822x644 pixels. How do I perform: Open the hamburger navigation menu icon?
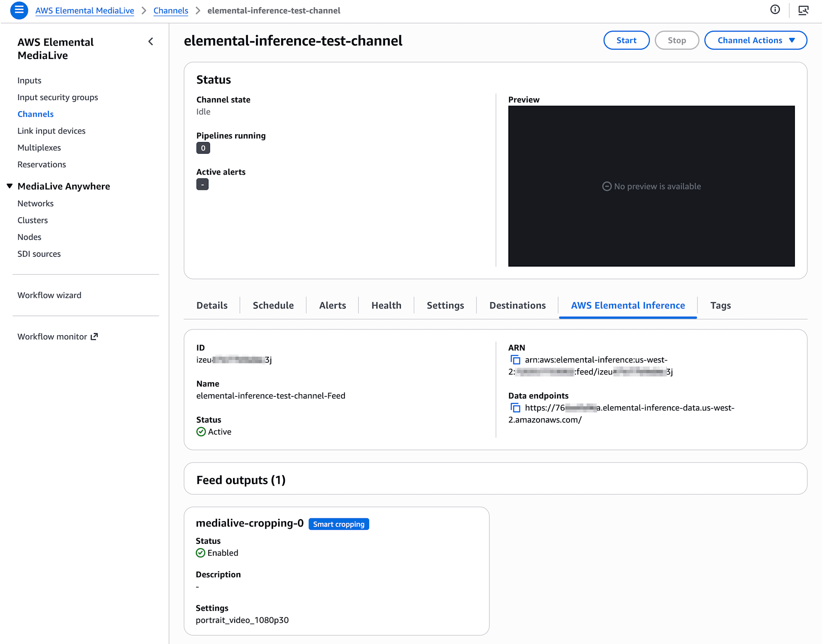(19, 10)
